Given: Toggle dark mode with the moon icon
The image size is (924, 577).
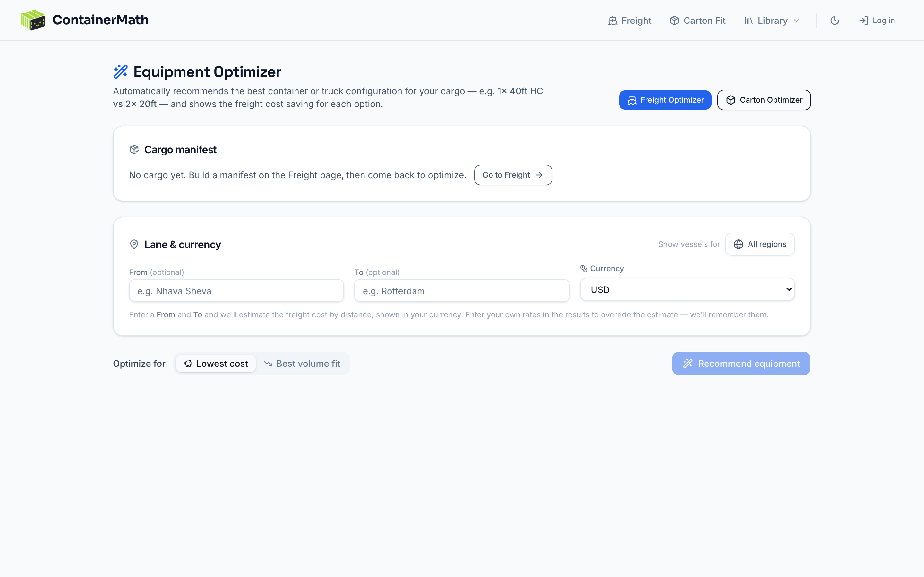Looking at the screenshot, I should coord(835,21).
